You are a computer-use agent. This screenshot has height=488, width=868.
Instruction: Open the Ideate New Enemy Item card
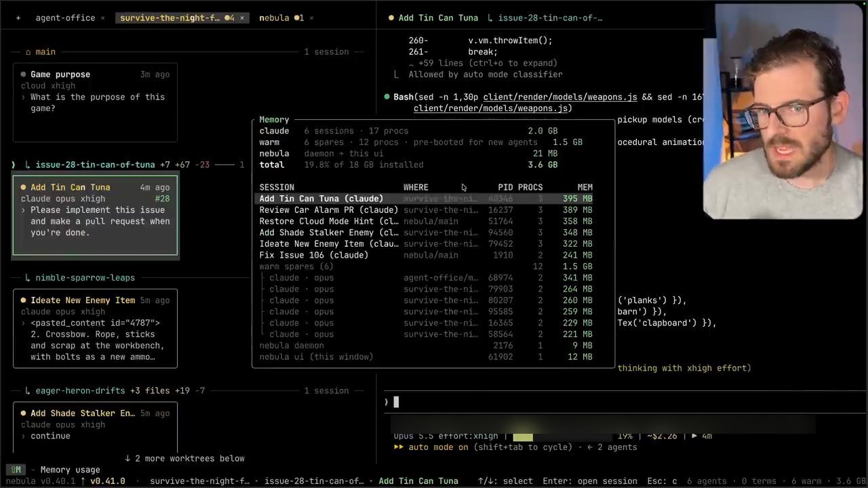click(x=95, y=329)
